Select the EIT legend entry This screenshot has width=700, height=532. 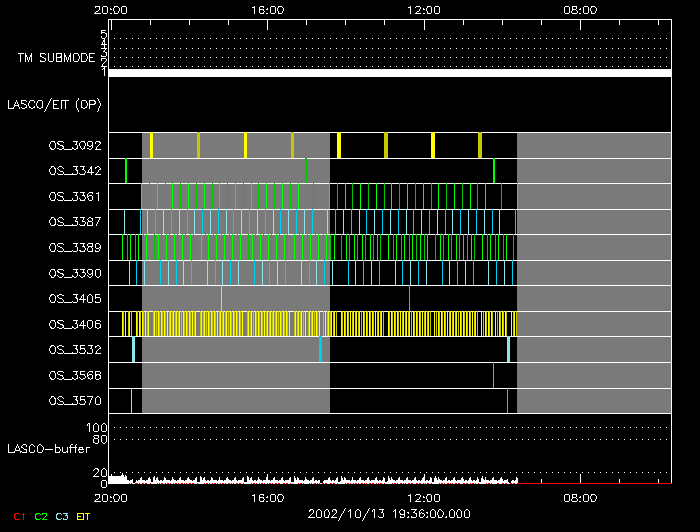[84, 516]
